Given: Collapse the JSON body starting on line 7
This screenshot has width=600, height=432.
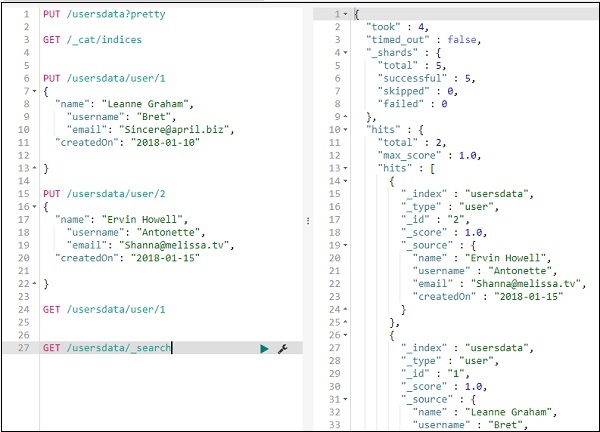Looking at the screenshot, I should tap(35, 90).
